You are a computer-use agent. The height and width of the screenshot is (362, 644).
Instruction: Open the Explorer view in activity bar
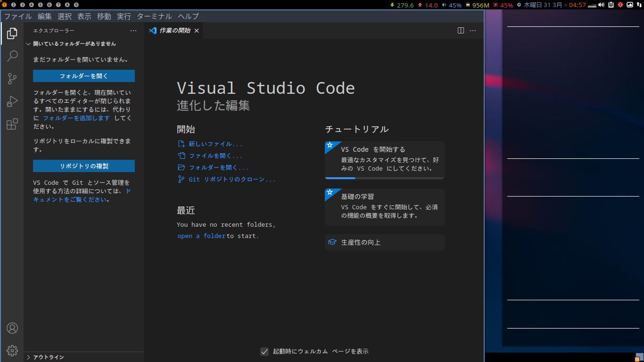12,33
